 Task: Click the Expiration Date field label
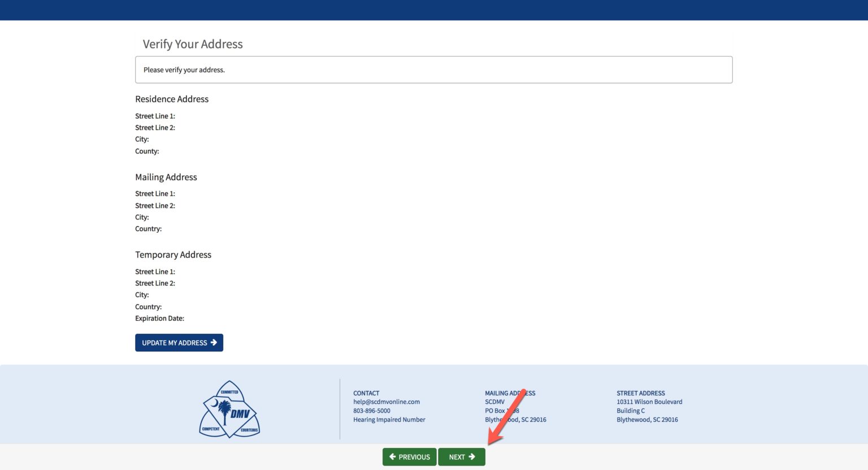pyautogui.click(x=159, y=318)
